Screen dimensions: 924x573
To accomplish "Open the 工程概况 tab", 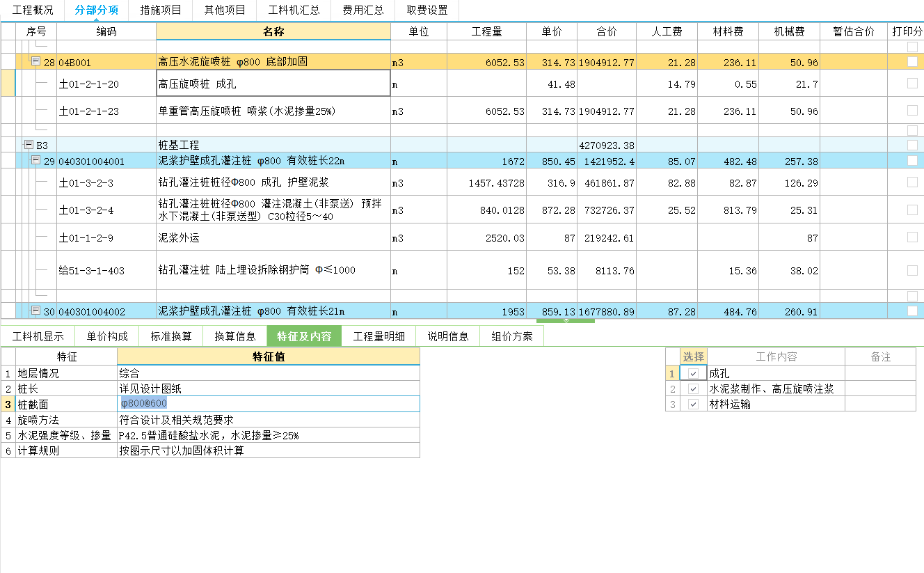I will [33, 10].
